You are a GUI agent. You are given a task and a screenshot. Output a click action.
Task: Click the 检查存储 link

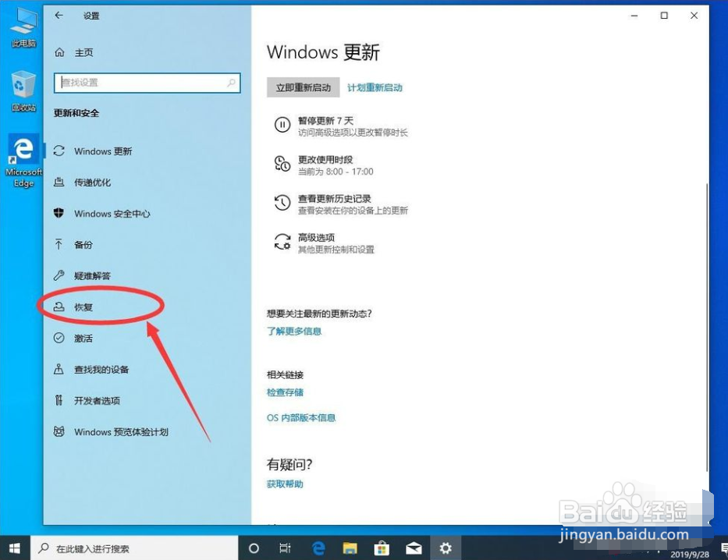[285, 392]
